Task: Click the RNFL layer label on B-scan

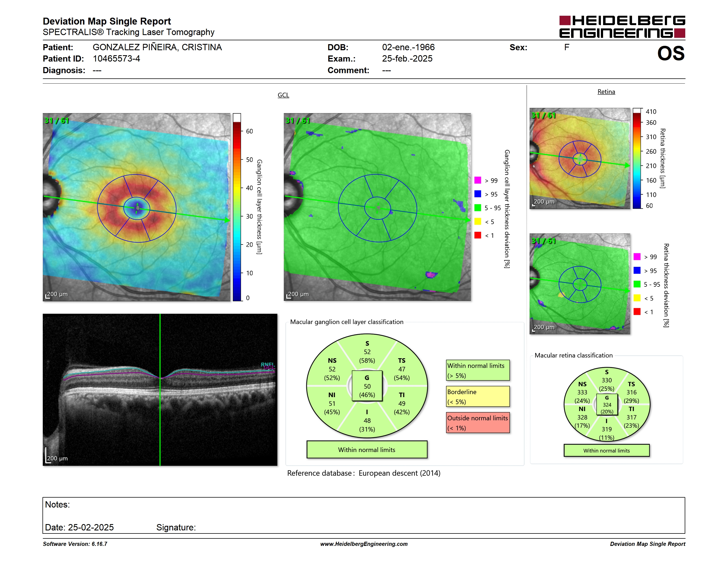Action: (x=267, y=365)
